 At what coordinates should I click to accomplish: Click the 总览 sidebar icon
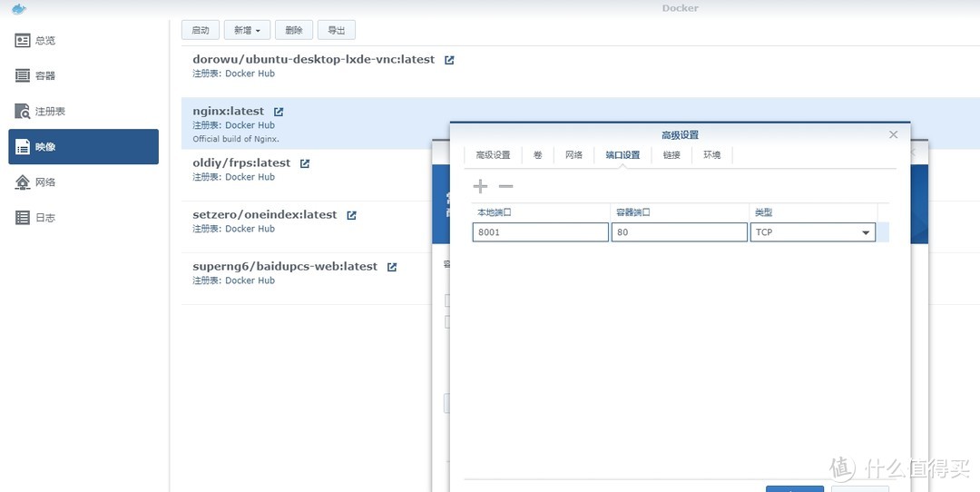(23, 41)
